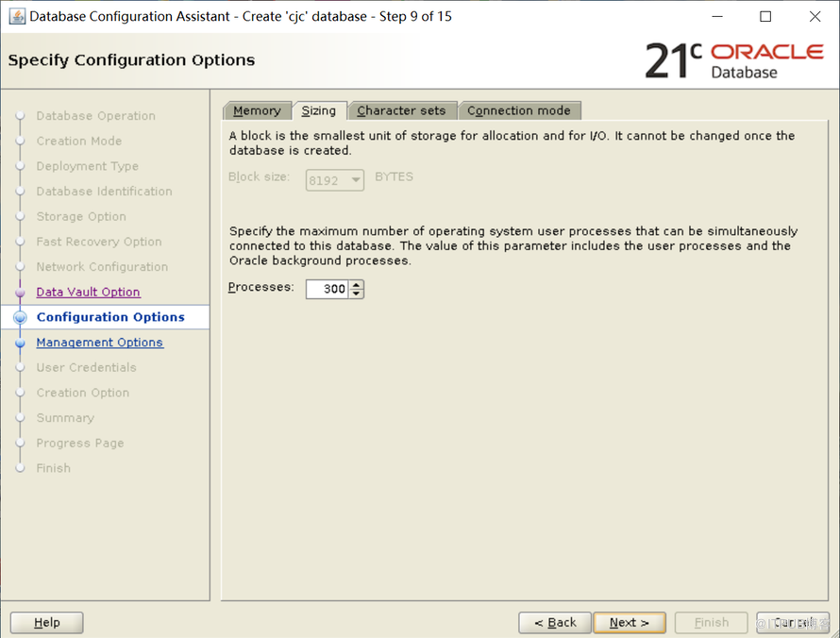The height and width of the screenshot is (638, 840).
Task: Click the Creation Option step label
Action: point(83,393)
